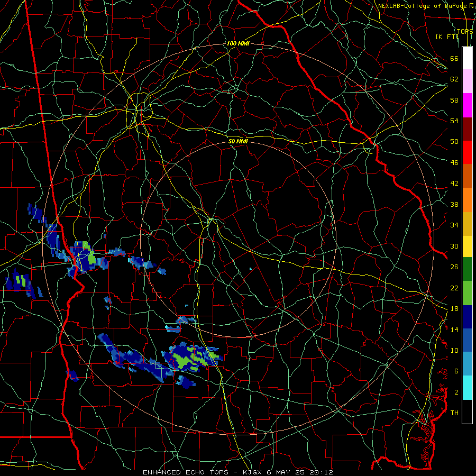Click the dark orange 42-46 legend swatch

(467, 176)
